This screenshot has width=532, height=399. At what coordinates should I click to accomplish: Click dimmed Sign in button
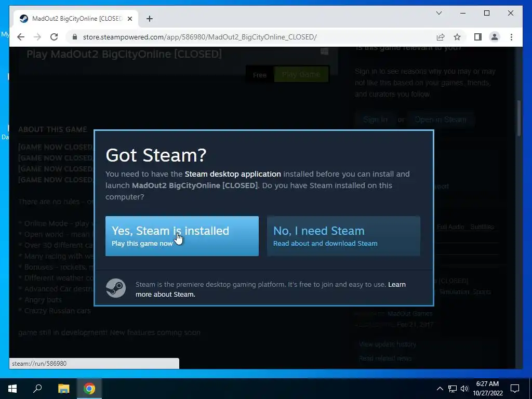pyautogui.click(x=375, y=119)
